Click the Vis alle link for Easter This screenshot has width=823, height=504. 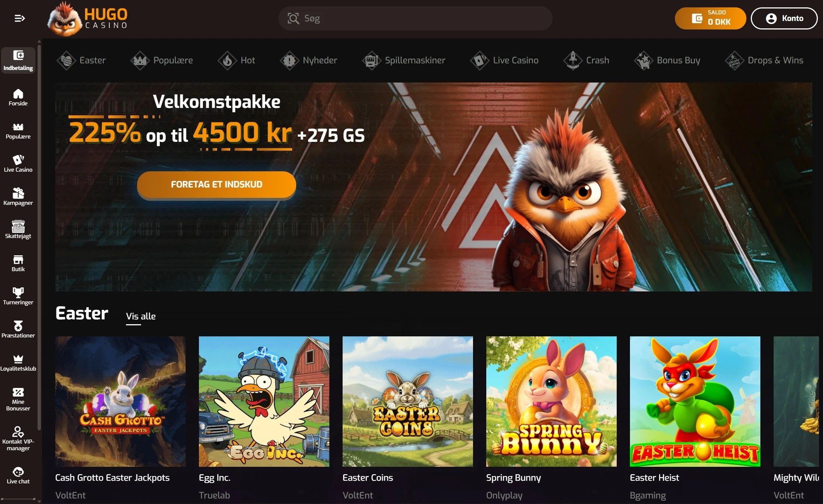click(x=141, y=316)
